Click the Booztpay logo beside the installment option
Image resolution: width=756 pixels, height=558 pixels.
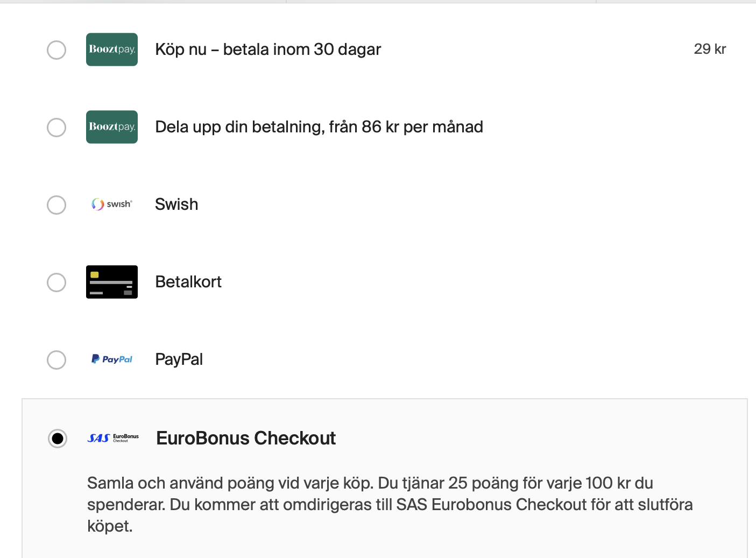click(112, 127)
